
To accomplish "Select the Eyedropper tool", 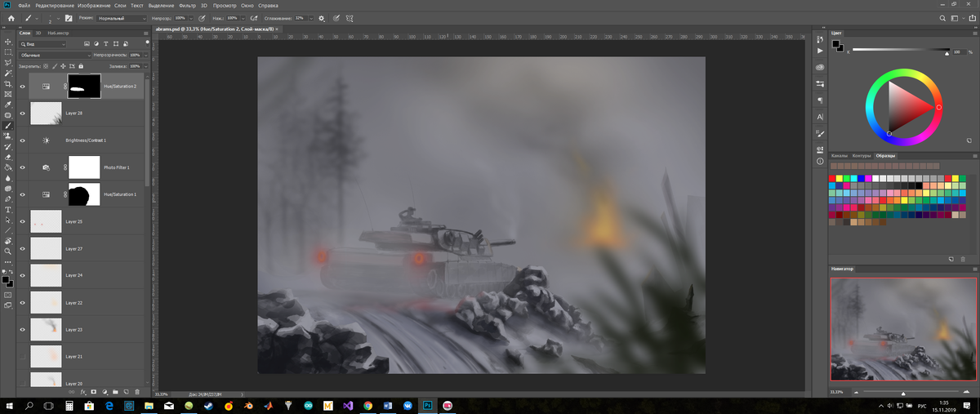I will coord(8,105).
